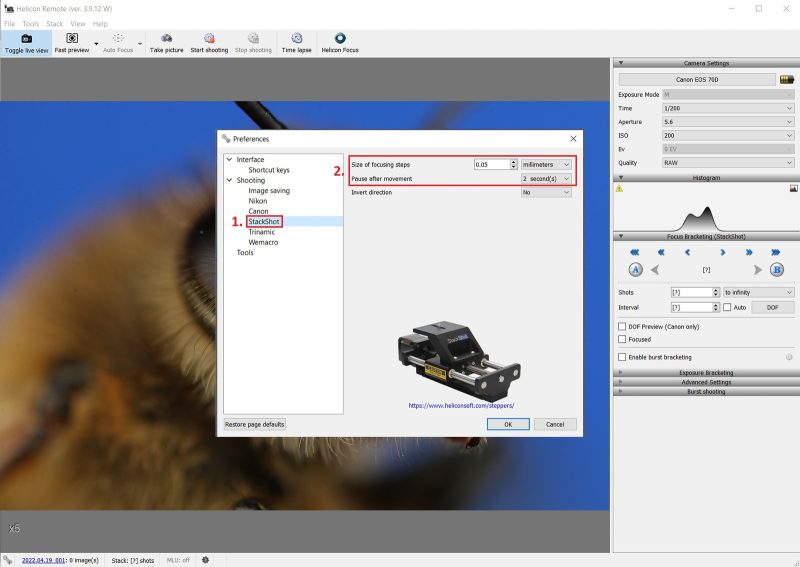
Task: Open heliconsoft steppers link
Action: (x=461, y=406)
